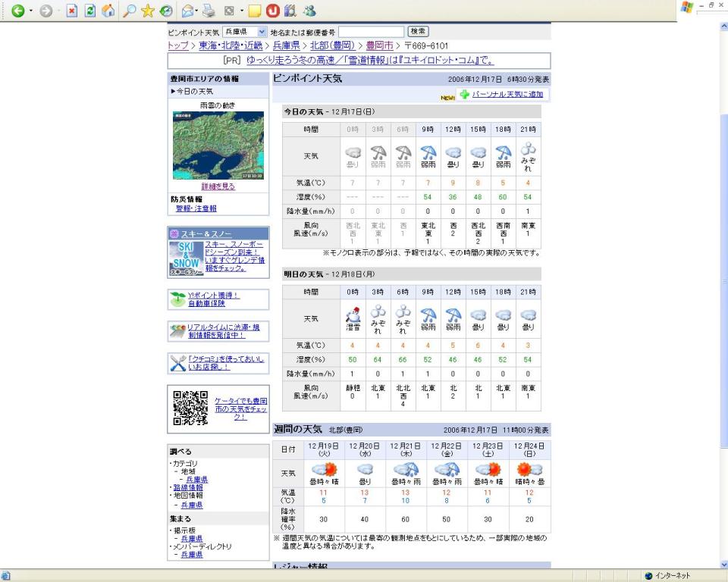Click the 雨雲の動き radar map thumbnail
This screenshot has width=728, height=582.
click(x=218, y=145)
